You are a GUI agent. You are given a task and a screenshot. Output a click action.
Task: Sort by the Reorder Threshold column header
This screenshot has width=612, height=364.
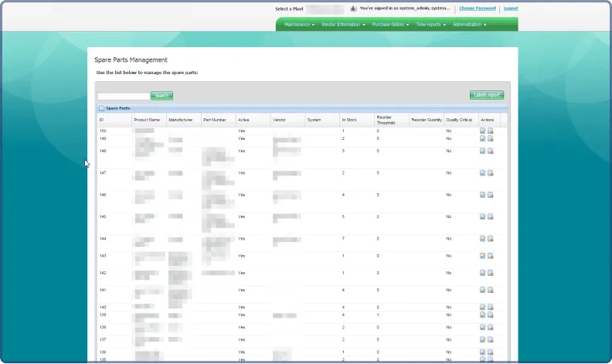point(392,120)
